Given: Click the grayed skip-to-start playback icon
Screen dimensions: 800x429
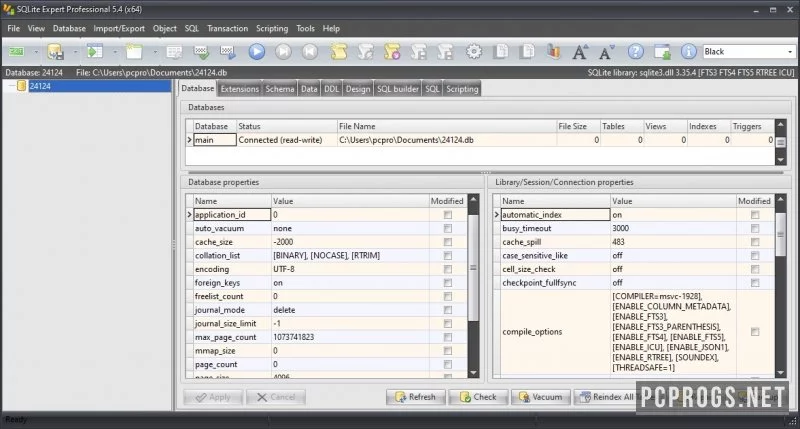Looking at the screenshot, I should pos(310,52).
